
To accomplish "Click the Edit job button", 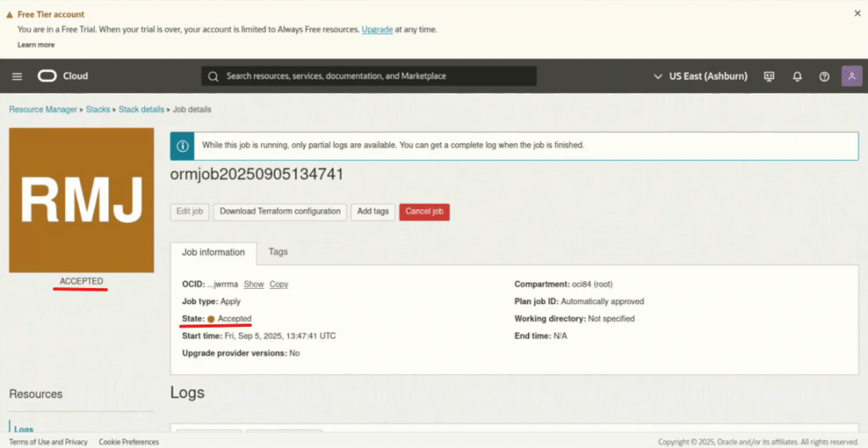I will point(190,212).
